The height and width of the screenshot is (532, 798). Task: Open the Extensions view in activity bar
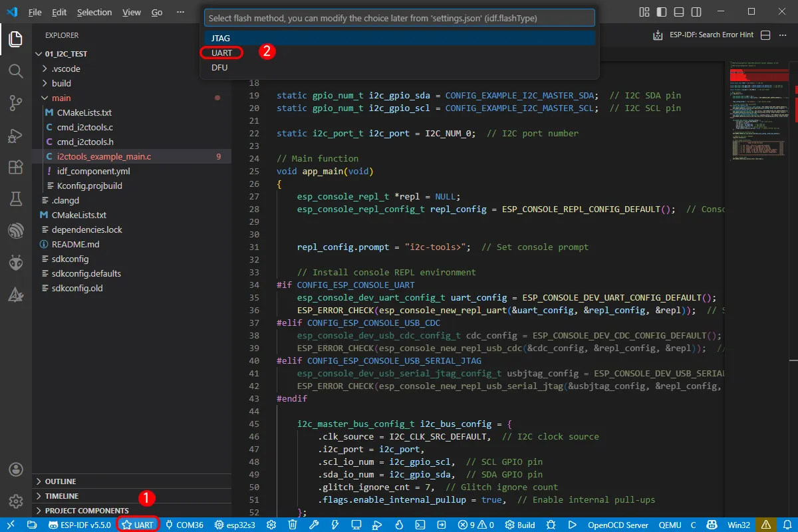click(16, 167)
